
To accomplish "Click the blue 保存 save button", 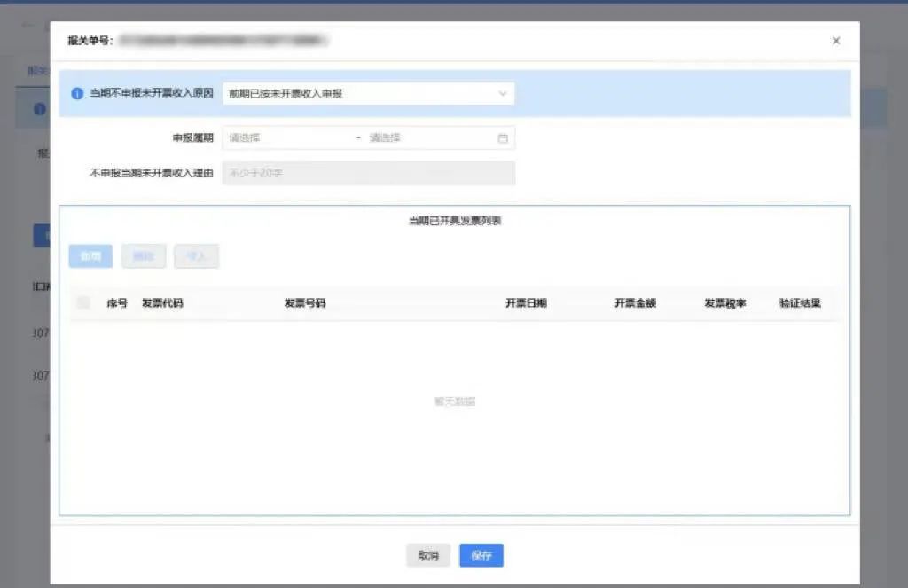I will [481, 555].
